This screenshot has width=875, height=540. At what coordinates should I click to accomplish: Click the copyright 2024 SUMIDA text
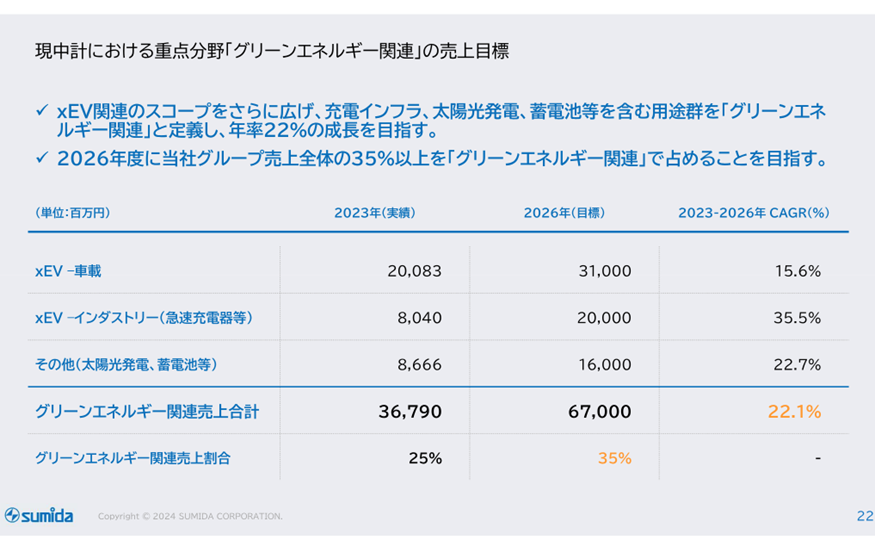190,516
